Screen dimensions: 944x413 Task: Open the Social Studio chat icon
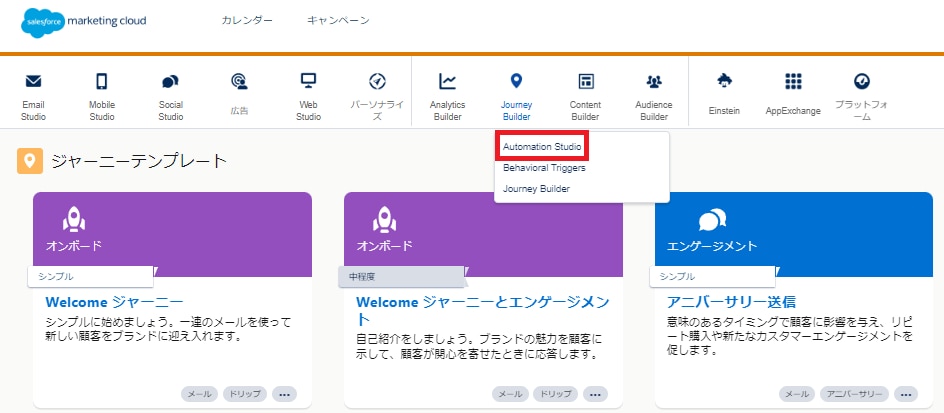170,82
